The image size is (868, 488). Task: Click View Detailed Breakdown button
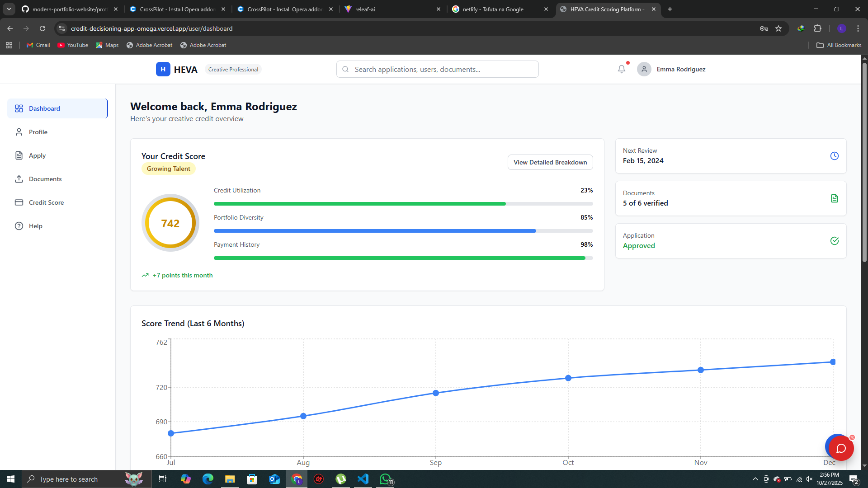[x=550, y=162]
